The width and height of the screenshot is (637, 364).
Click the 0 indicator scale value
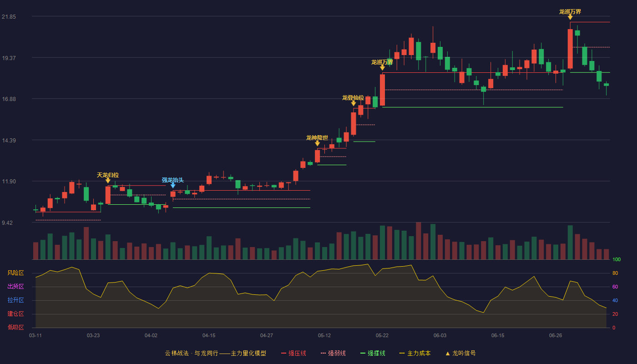(614, 328)
